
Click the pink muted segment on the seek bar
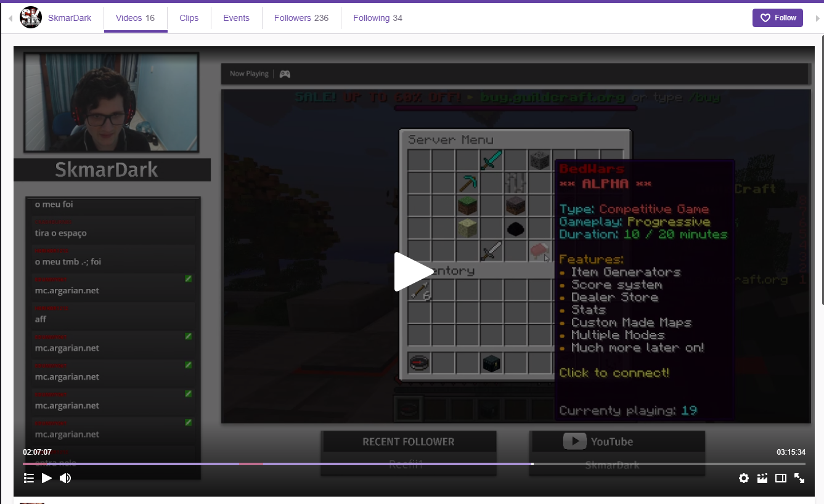pyautogui.click(x=251, y=464)
